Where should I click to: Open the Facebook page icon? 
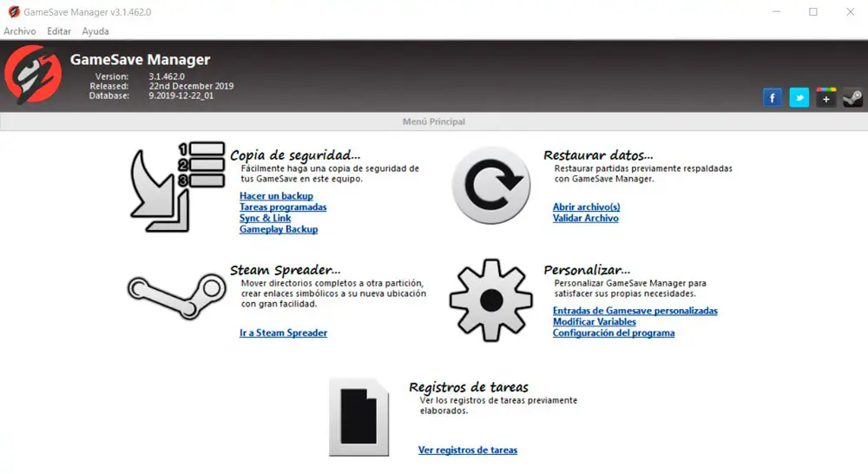pyautogui.click(x=773, y=98)
